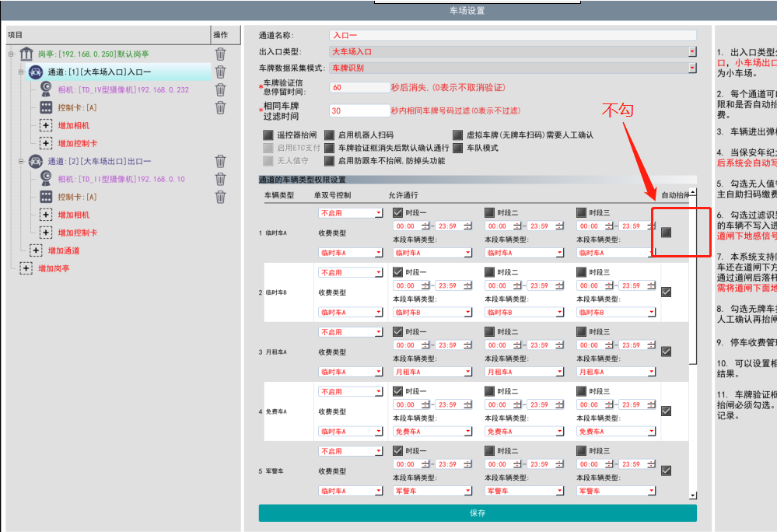Click the booth building icon for 默认岗亭
This screenshot has height=532, width=777.
(26, 54)
